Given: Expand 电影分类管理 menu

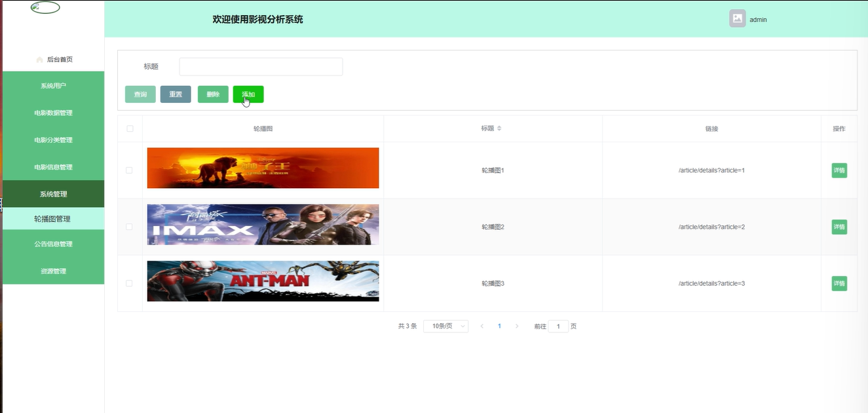Looking at the screenshot, I should pos(53,140).
